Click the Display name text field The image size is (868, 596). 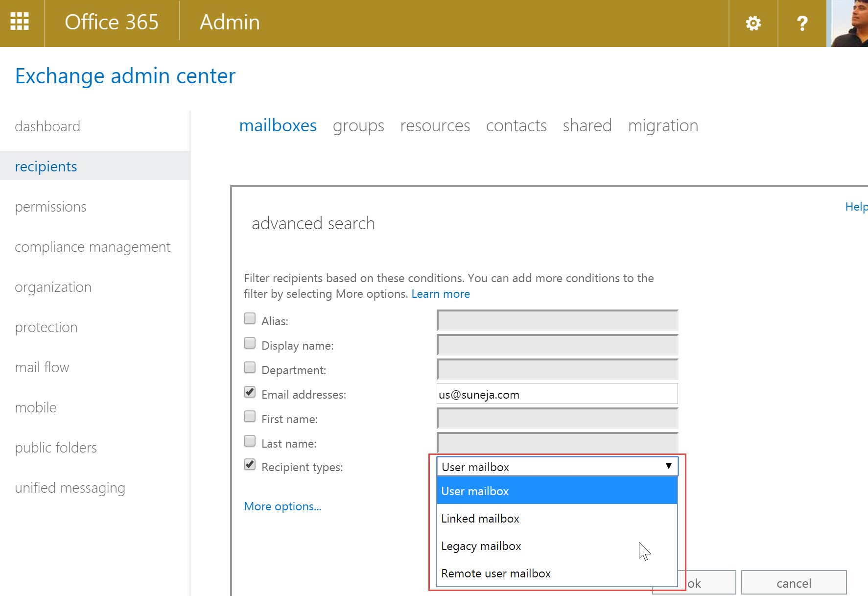(557, 345)
